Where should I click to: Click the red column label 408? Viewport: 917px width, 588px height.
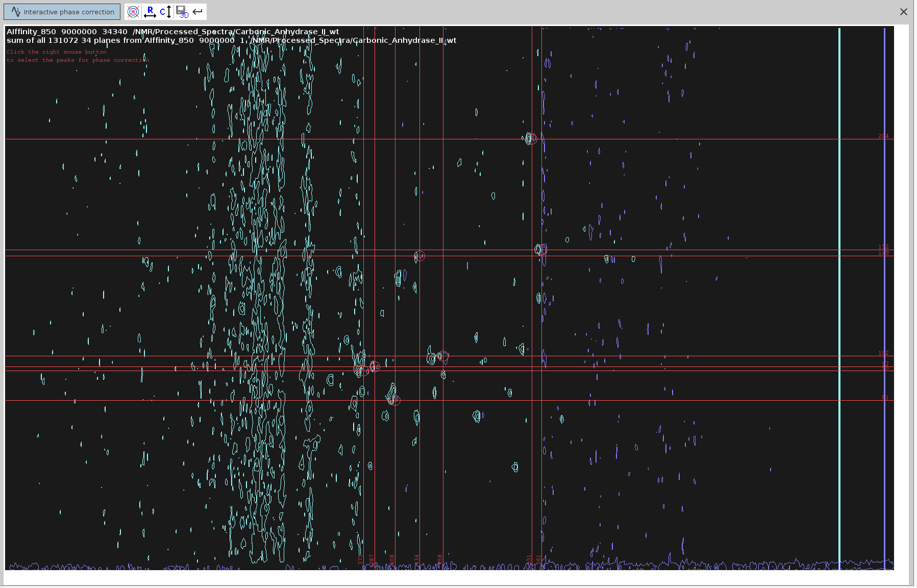coord(392,559)
